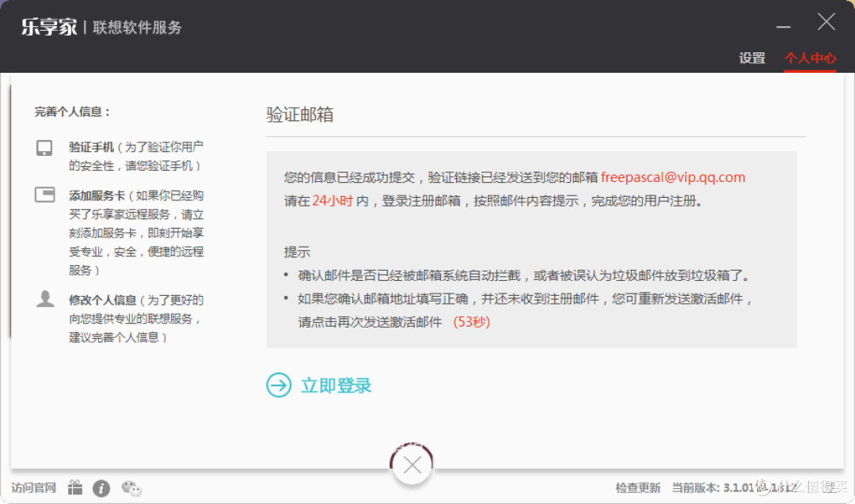Image resolution: width=855 pixels, height=504 pixels.
Task: Select 添加服务卡 in the sidebar
Action: tap(97, 195)
